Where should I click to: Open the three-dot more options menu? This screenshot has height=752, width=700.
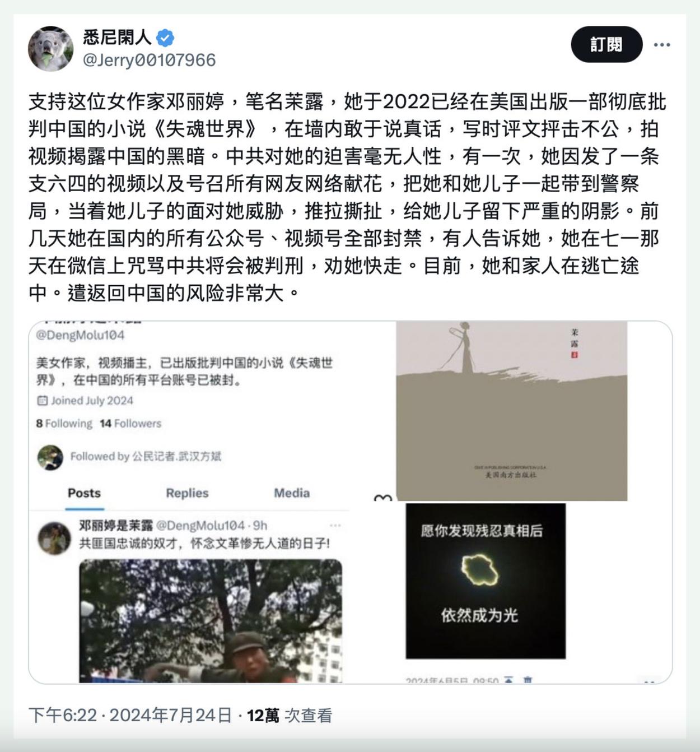(x=662, y=45)
